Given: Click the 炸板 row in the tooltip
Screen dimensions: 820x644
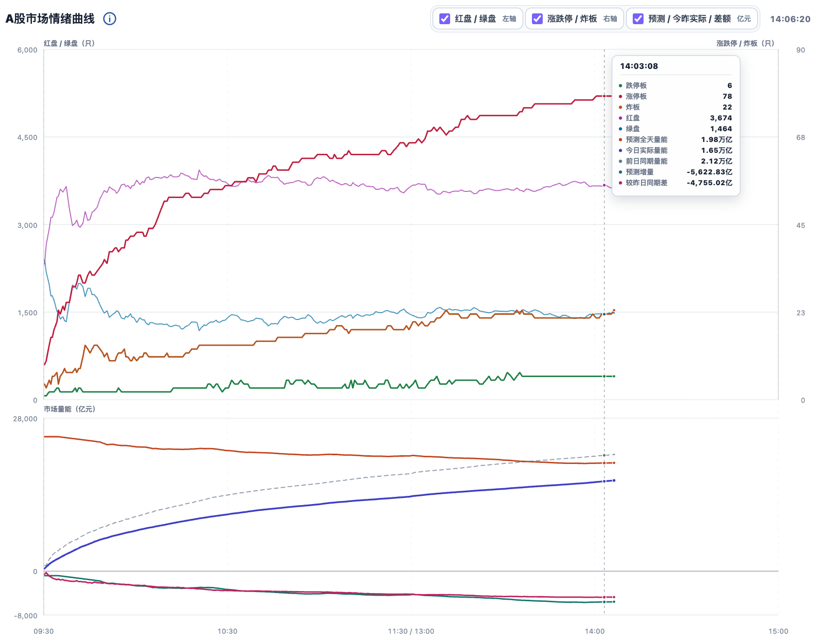Looking at the screenshot, I should (675, 107).
